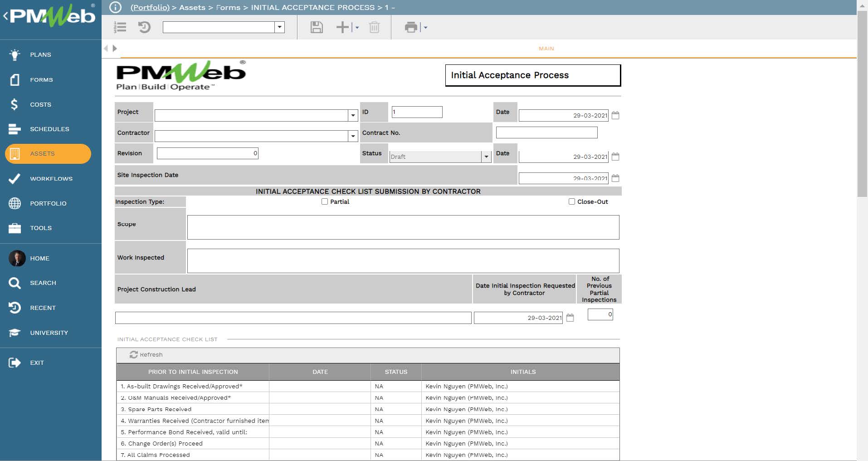
Task: Click into the Scope text area
Action: tap(403, 227)
